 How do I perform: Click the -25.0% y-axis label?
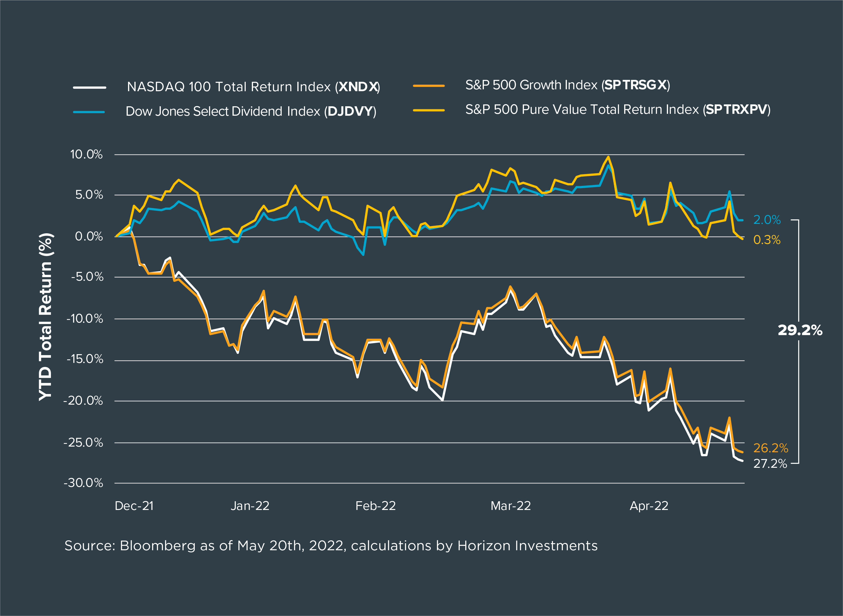83,443
